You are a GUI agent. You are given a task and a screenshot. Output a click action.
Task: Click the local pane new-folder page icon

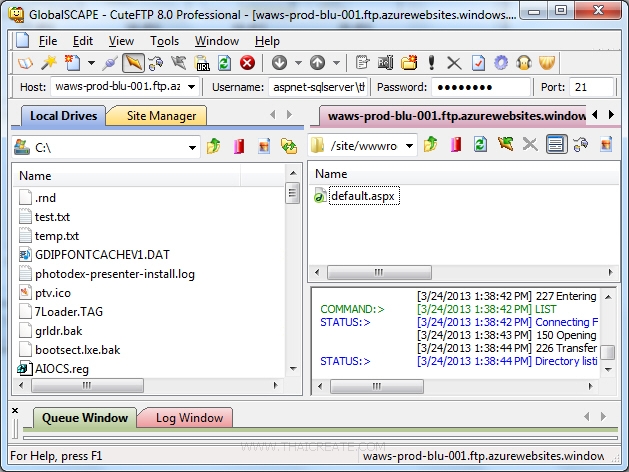pos(264,146)
